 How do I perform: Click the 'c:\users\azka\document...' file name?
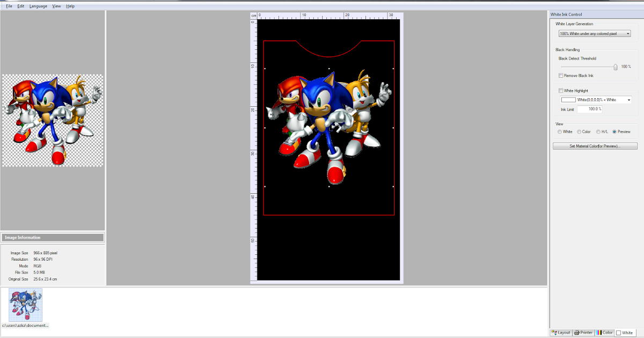tap(25, 325)
